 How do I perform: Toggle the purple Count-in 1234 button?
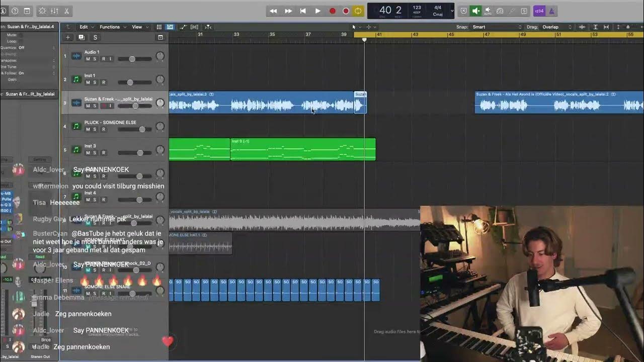[x=539, y=11]
